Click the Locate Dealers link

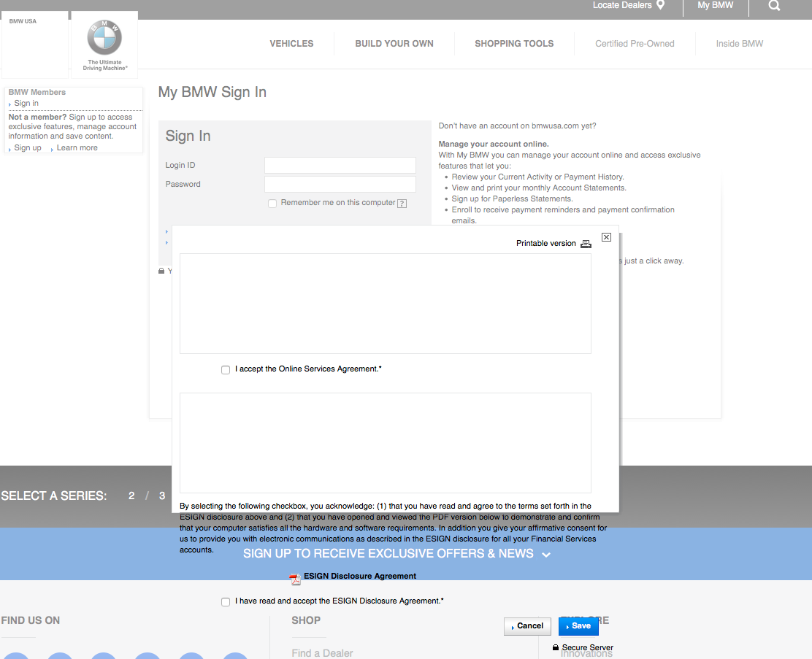click(622, 5)
